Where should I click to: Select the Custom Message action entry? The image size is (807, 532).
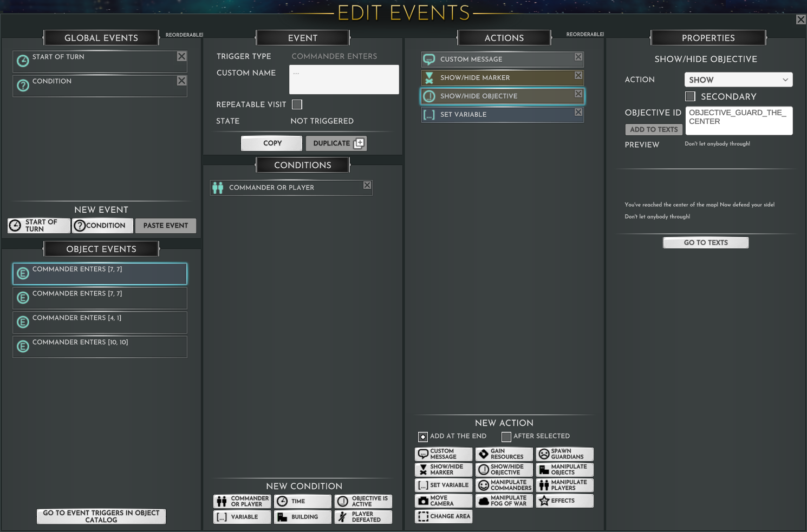coord(502,60)
